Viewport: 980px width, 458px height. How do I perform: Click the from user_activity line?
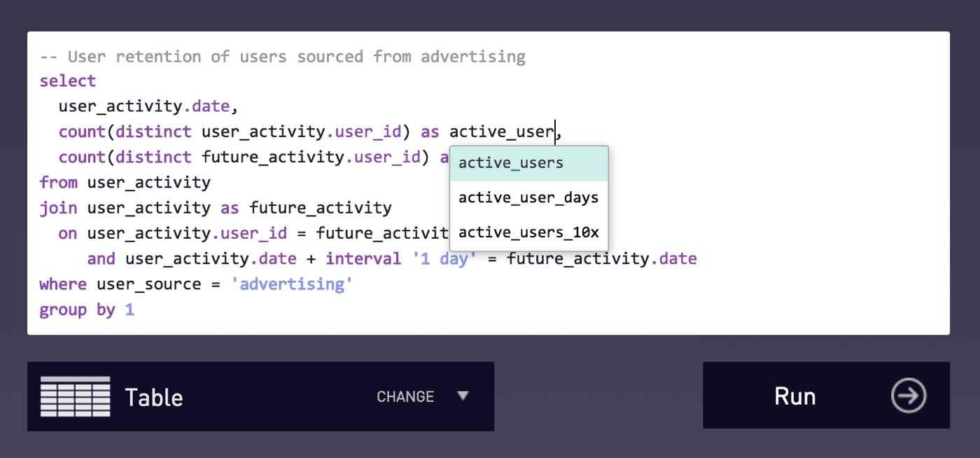tap(125, 183)
